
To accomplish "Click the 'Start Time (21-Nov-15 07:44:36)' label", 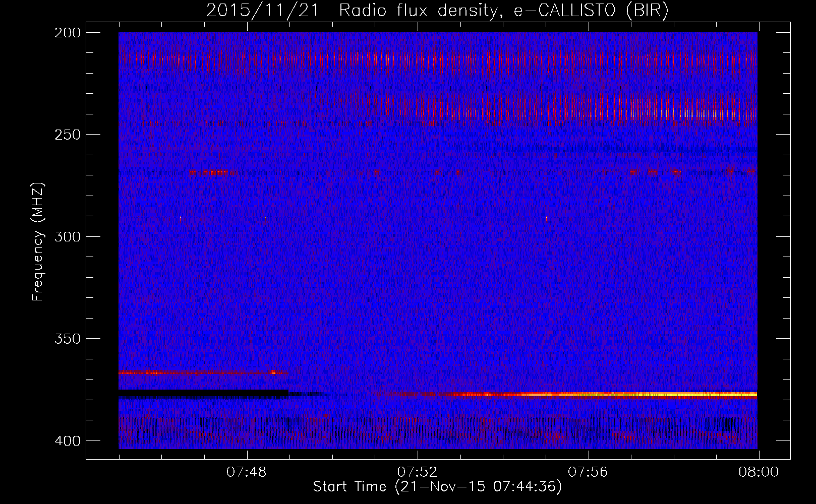I will (x=437, y=487).
